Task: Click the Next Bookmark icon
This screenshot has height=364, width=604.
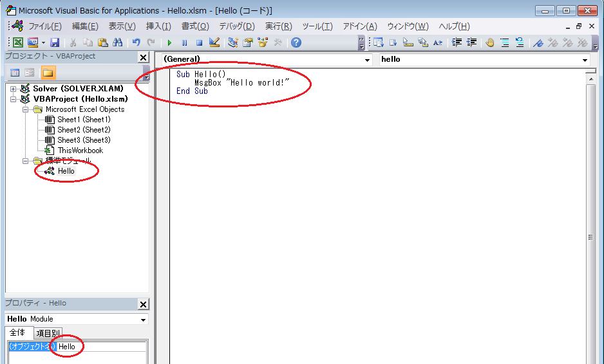Action: (553, 42)
